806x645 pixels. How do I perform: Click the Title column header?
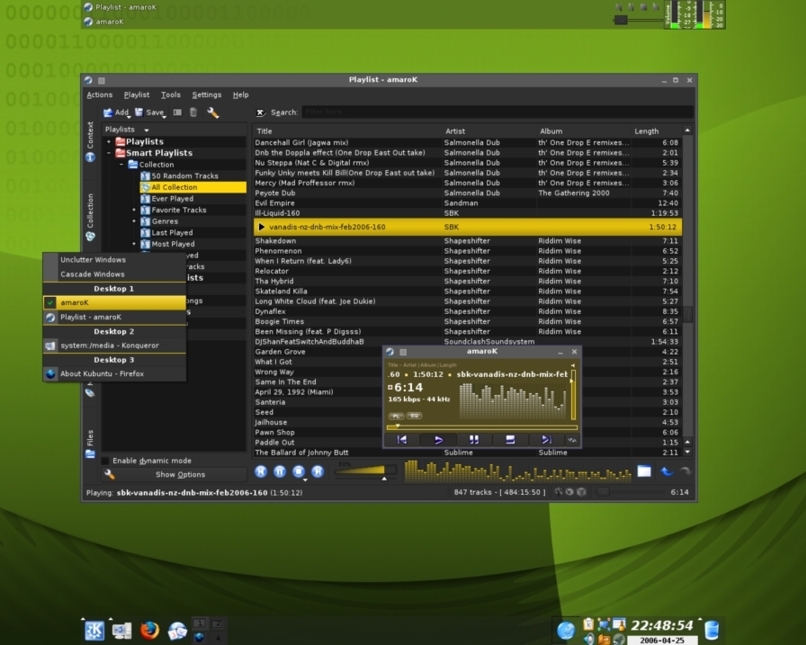pyautogui.click(x=347, y=131)
